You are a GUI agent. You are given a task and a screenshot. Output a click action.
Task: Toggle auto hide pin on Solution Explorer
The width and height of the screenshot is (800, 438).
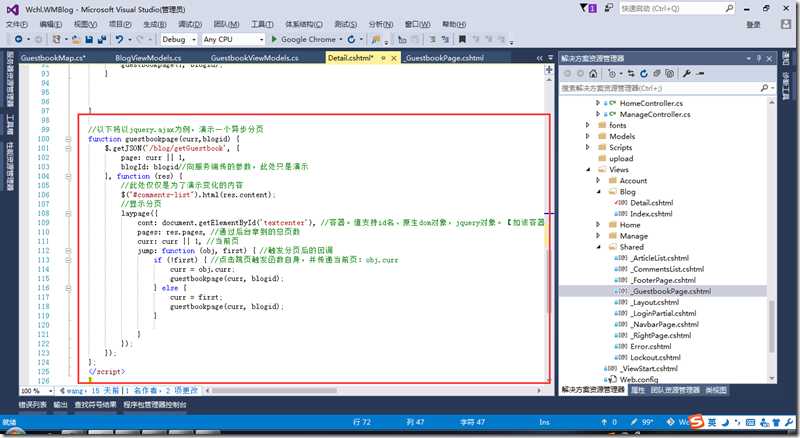(759, 59)
